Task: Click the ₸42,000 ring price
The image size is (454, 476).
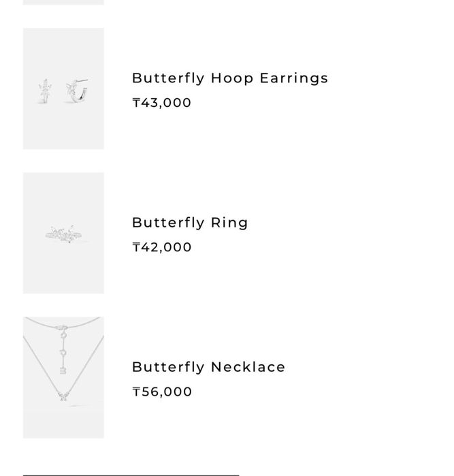Action: [x=162, y=247]
